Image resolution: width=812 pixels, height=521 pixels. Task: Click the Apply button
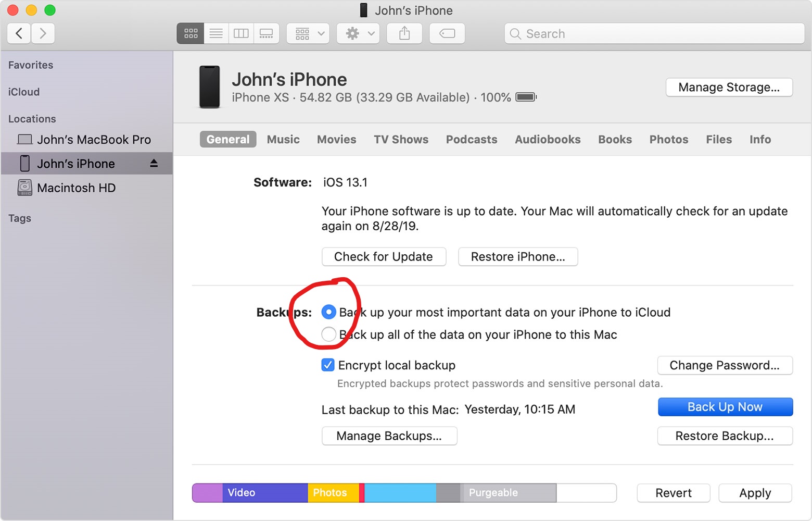(x=755, y=493)
